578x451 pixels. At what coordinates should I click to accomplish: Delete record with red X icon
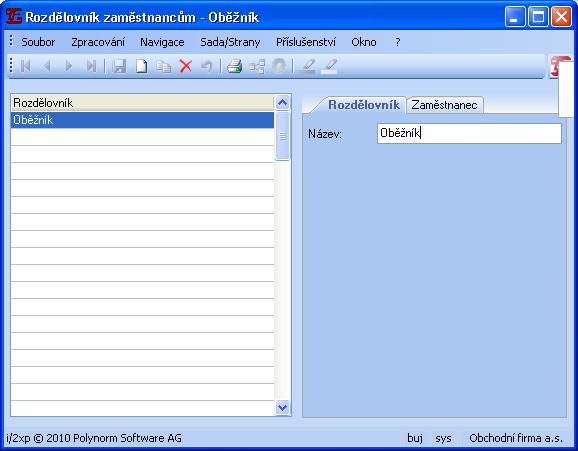[185, 66]
